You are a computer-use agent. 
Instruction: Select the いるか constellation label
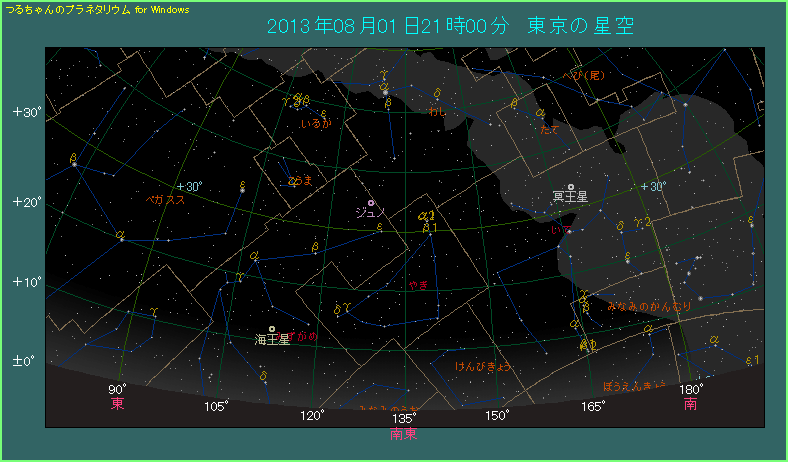[315, 124]
